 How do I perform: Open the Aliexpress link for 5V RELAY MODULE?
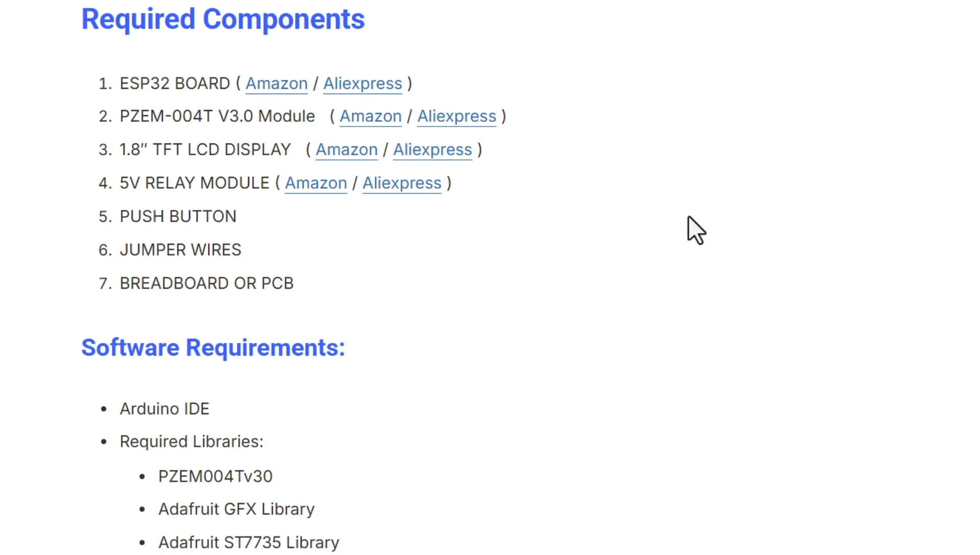click(x=402, y=183)
